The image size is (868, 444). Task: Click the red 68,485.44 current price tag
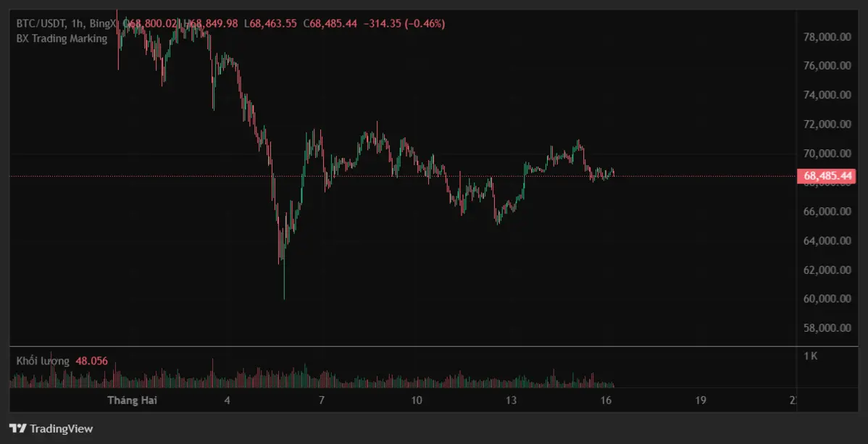[826, 176]
